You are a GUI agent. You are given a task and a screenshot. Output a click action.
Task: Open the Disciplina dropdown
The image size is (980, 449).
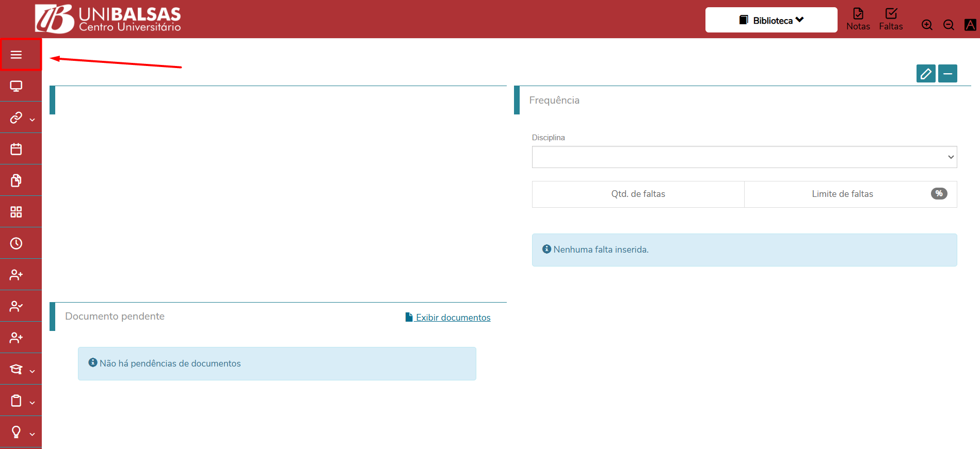(744, 157)
